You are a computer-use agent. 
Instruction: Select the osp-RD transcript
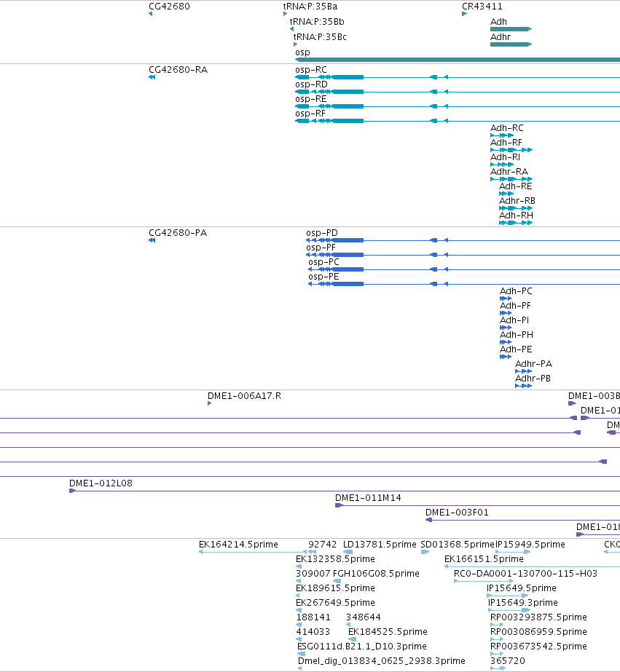458,92
